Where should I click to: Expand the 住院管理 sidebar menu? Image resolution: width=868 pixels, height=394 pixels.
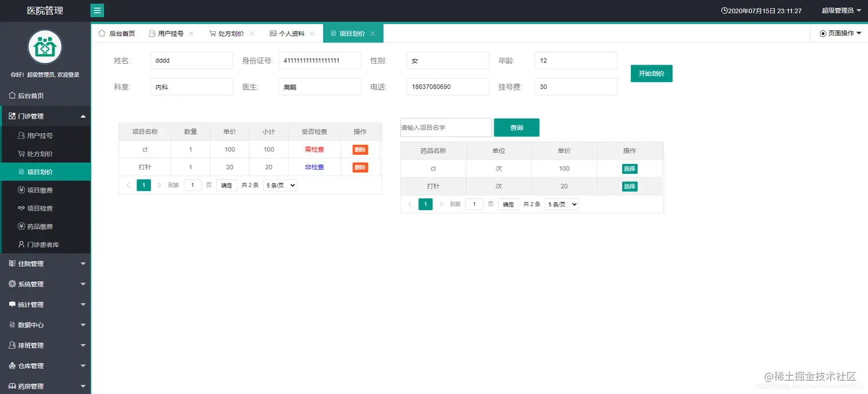coord(45,264)
